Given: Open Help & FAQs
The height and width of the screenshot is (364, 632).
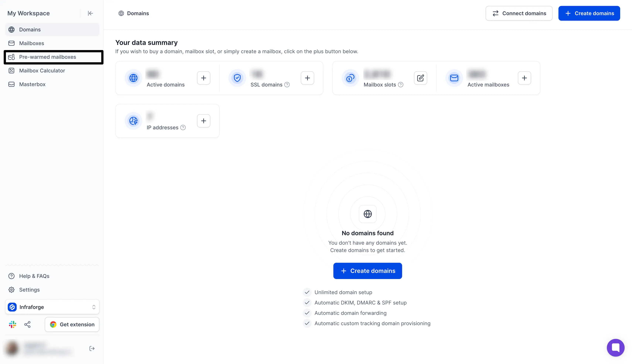Looking at the screenshot, I should tap(52, 276).
